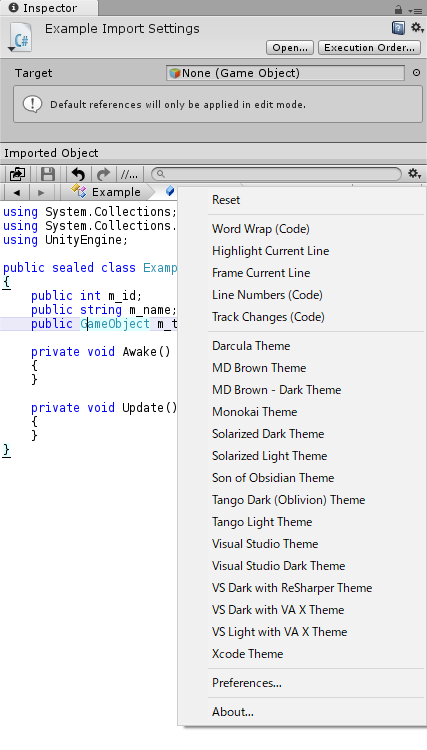The image size is (427, 750).
Task: Open the Inspector help book icon
Action: click(x=398, y=28)
